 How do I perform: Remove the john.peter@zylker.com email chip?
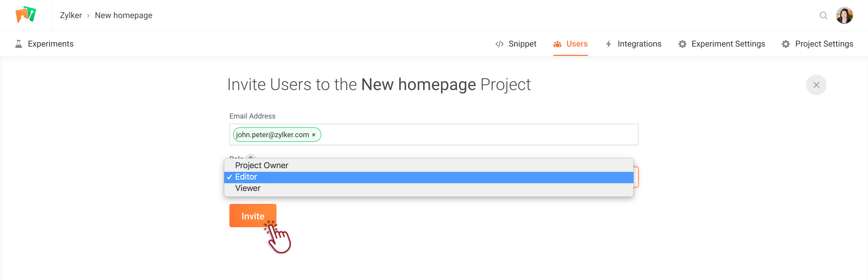pyautogui.click(x=314, y=135)
